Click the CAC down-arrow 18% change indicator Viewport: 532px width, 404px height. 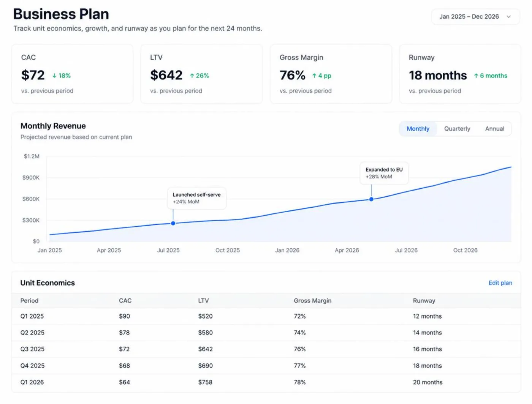62,76
